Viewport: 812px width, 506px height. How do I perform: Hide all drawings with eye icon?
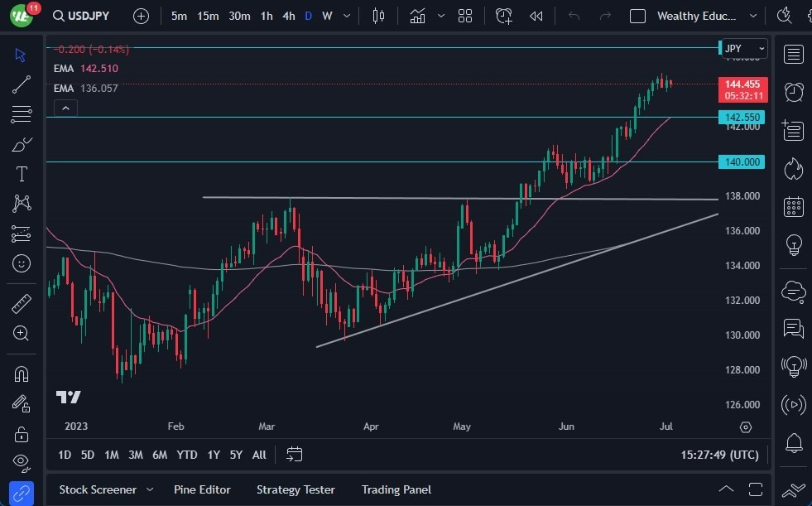22,461
